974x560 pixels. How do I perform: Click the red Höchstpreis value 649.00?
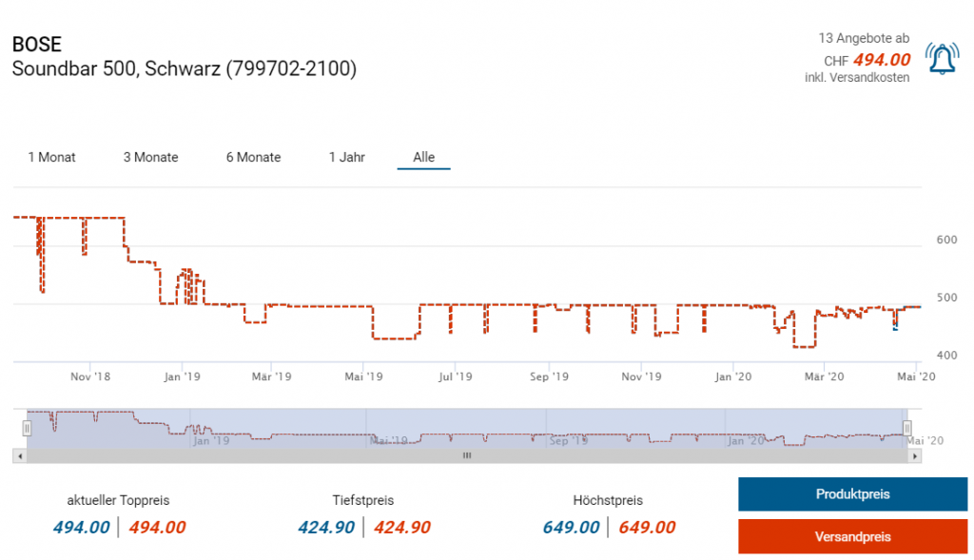tap(647, 528)
